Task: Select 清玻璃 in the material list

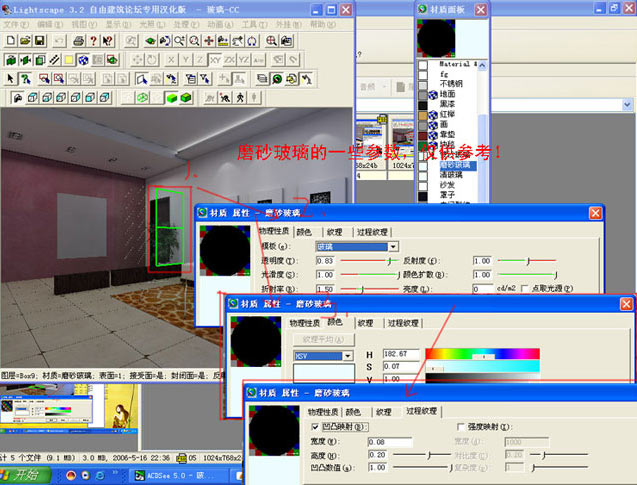Action: point(451,175)
